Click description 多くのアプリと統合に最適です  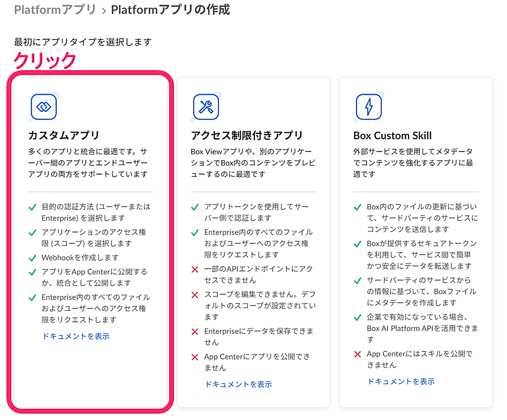[x=88, y=163]
